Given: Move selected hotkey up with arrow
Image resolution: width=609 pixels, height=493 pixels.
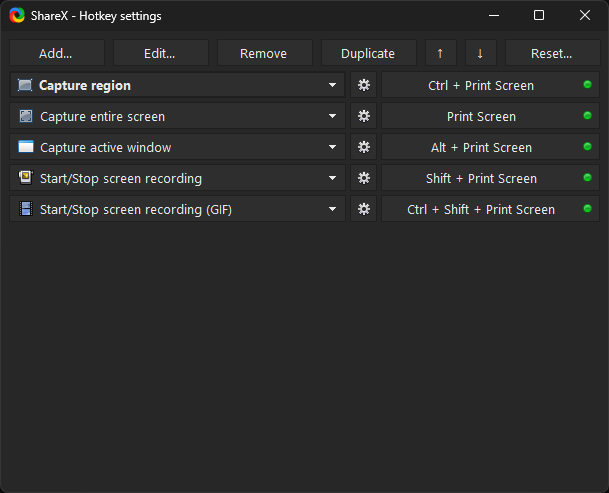Looking at the screenshot, I should click(440, 53).
